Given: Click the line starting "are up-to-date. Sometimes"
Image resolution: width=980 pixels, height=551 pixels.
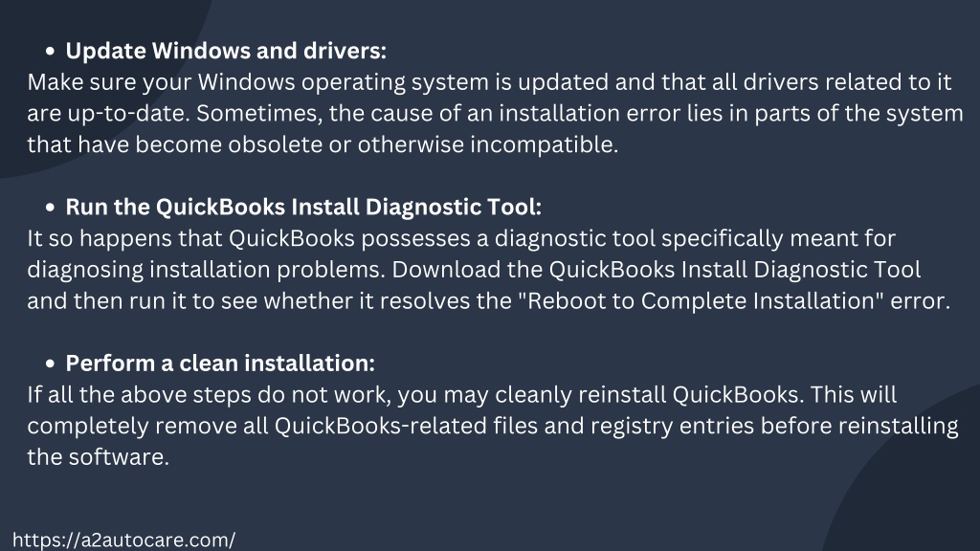Looking at the screenshot, I should [x=495, y=113].
